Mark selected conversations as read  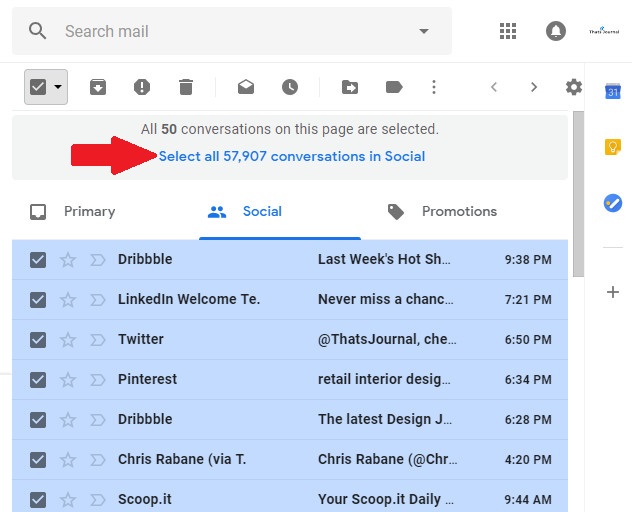tap(246, 87)
